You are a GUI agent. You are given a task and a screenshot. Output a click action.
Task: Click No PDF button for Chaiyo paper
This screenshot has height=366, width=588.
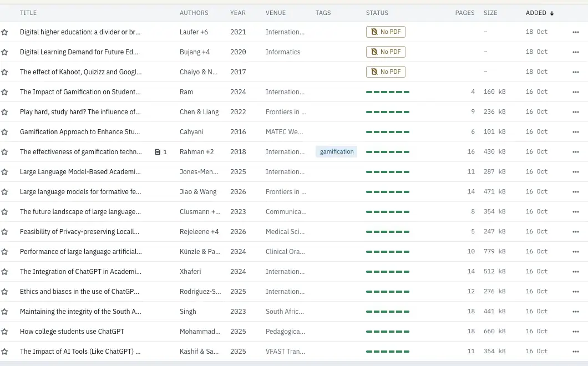[386, 72]
